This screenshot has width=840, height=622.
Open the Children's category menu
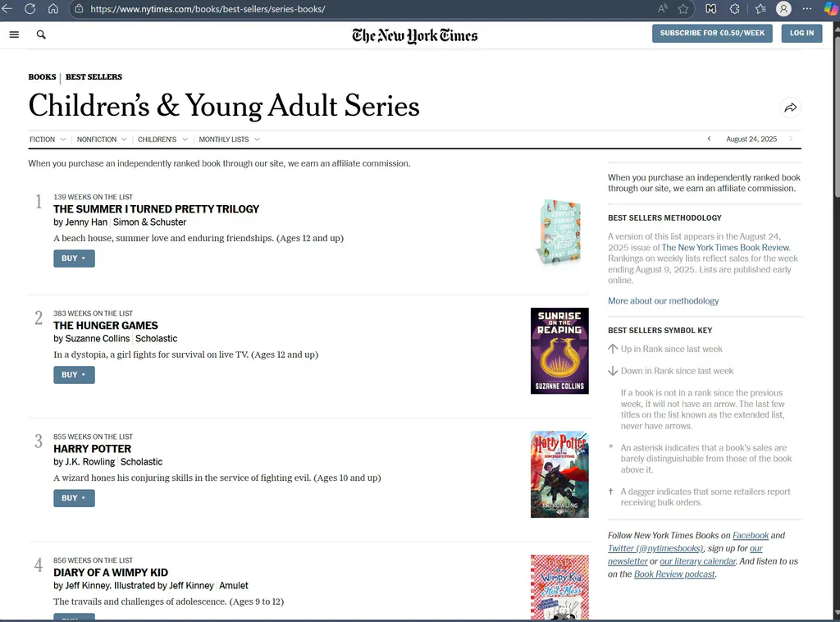pyautogui.click(x=162, y=139)
